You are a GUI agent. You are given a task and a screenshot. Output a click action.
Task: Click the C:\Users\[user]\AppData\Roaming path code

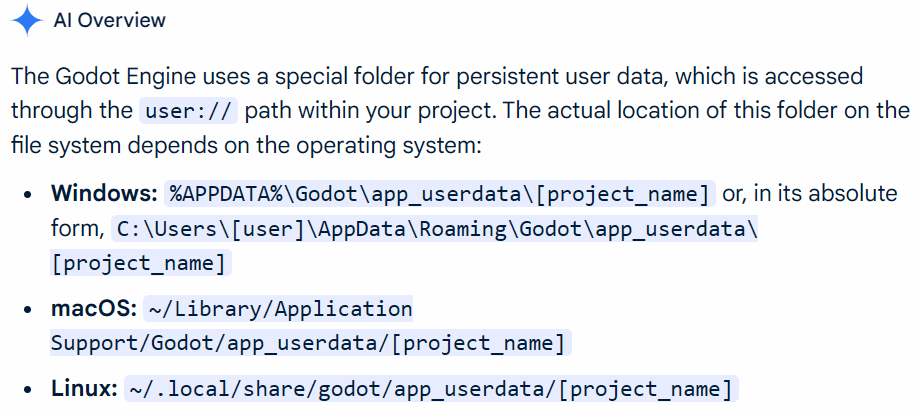click(436, 228)
